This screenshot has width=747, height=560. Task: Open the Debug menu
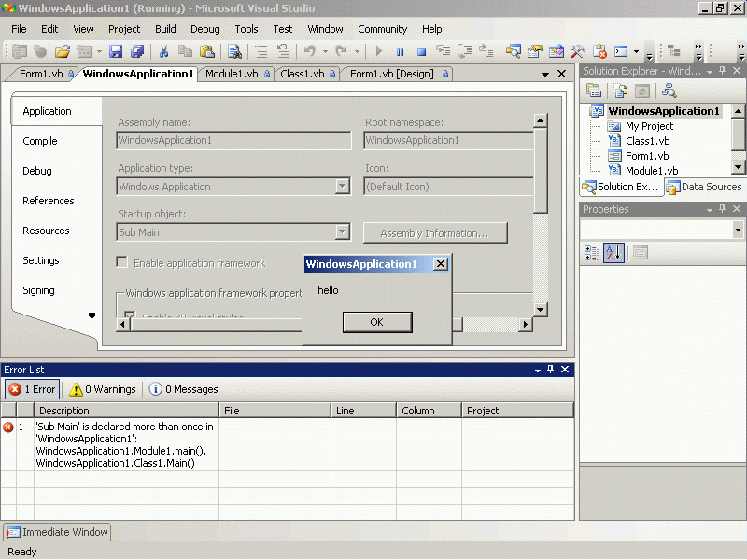pos(204,29)
